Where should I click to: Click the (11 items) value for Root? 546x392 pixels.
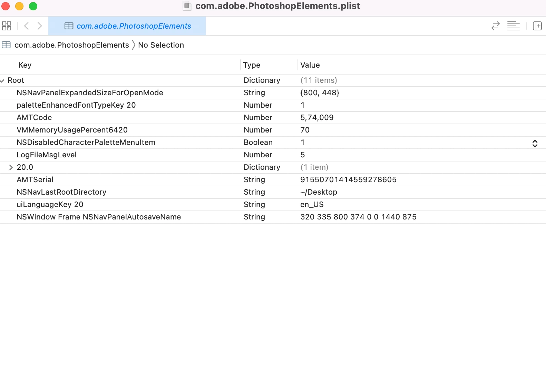(319, 80)
